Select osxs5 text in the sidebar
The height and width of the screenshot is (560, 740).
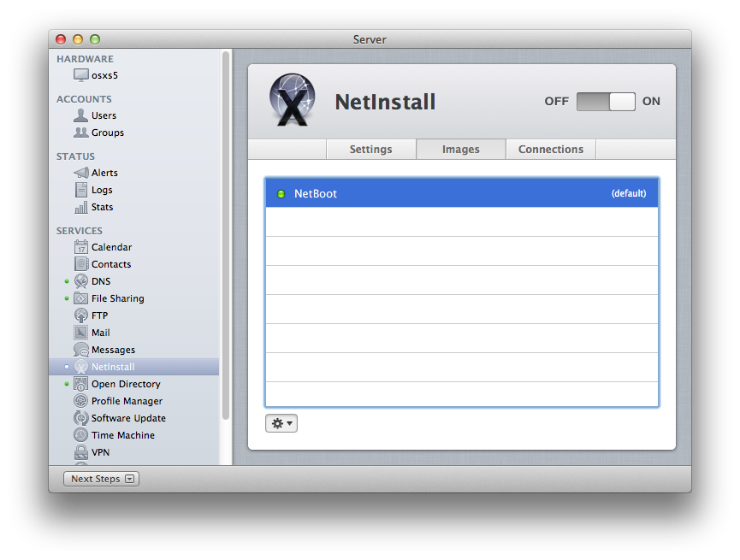click(x=104, y=75)
